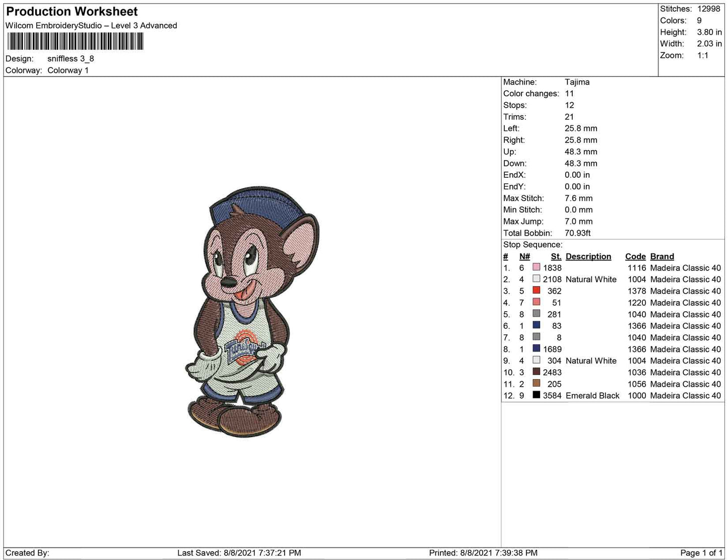Image resolution: width=728 pixels, height=560 pixels.
Task: Click the design name sniffless 3_8
Action: tap(71, 58)
